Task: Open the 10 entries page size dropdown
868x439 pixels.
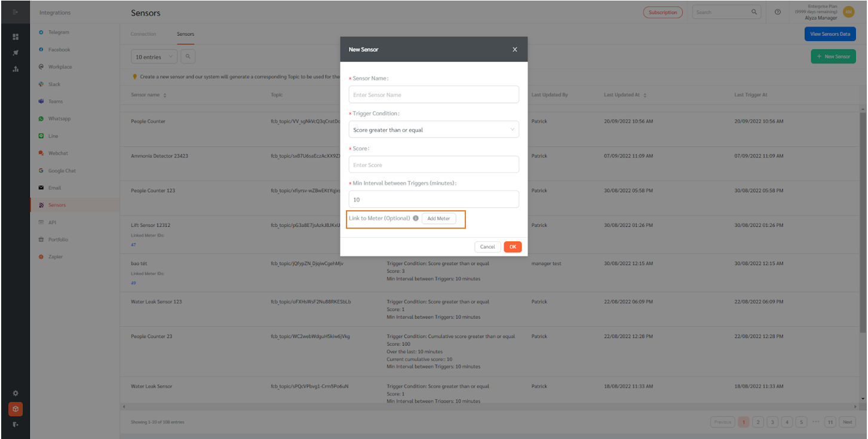Action: pyautogui.click(x=154, y=56)
